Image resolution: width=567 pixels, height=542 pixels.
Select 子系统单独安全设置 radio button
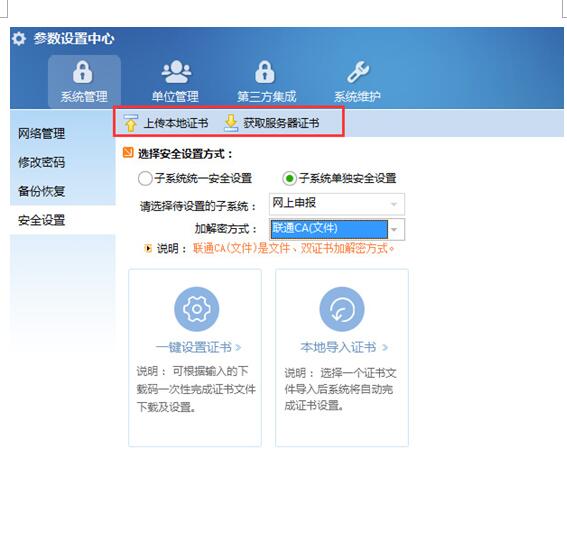pyautogui.click(x=289, y=179)
